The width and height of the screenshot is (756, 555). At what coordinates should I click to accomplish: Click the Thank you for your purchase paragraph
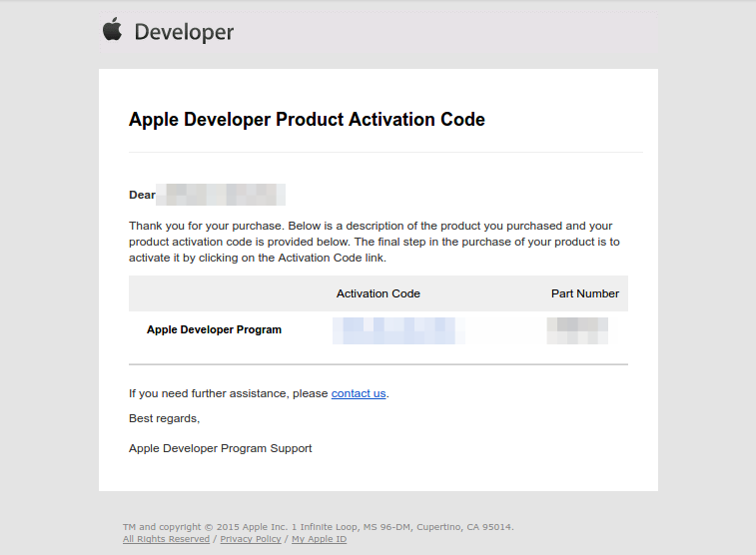coord(375,242)
